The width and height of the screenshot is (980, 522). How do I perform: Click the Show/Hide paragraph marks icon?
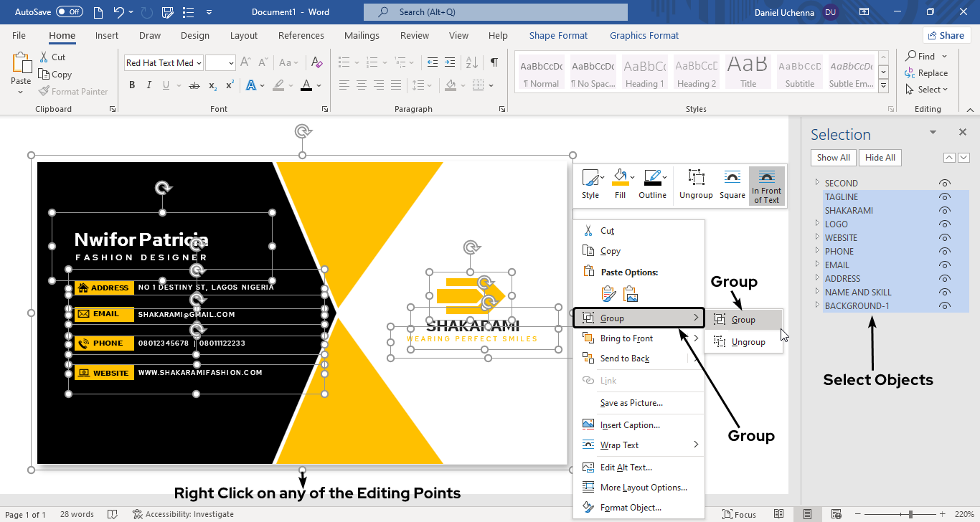pos(494,63)
